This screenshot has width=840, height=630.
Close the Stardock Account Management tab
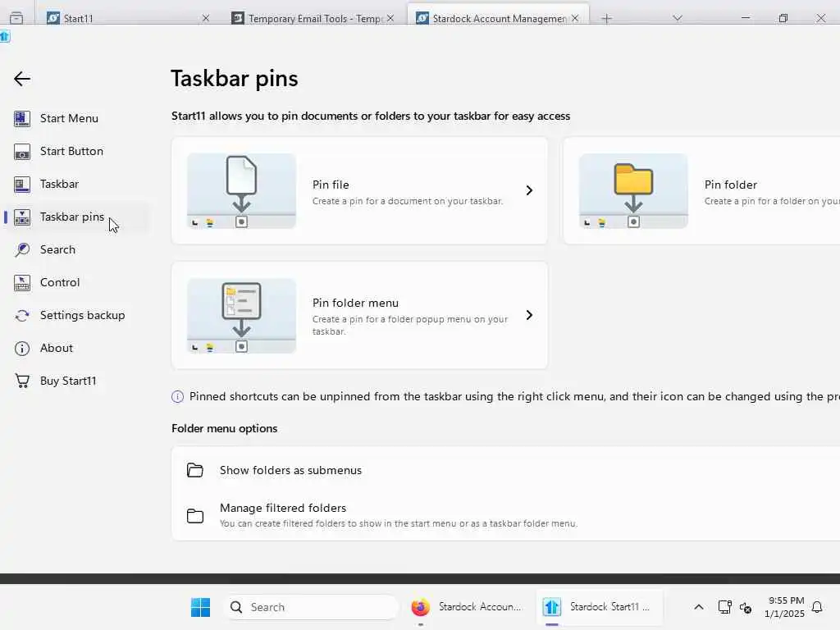575,18
